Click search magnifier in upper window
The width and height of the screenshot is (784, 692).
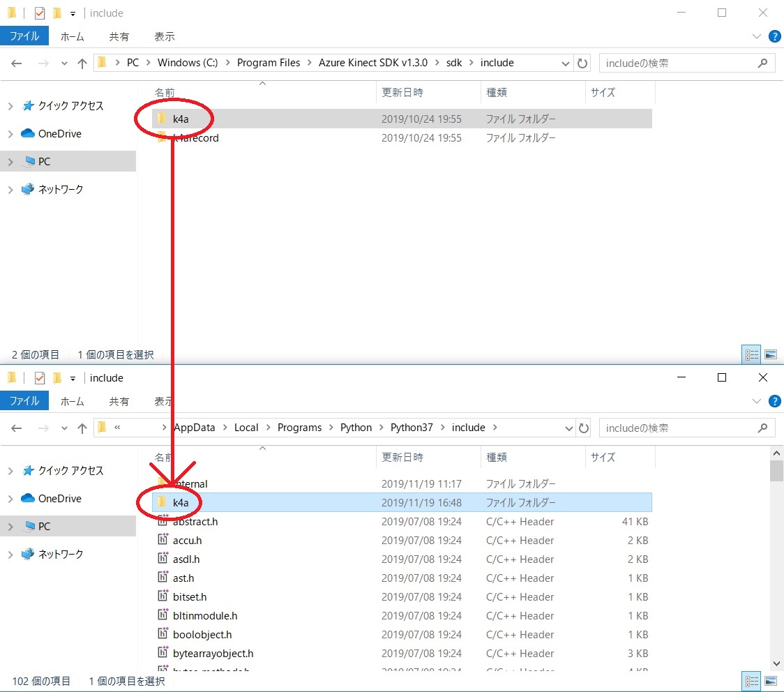point(762,63)
